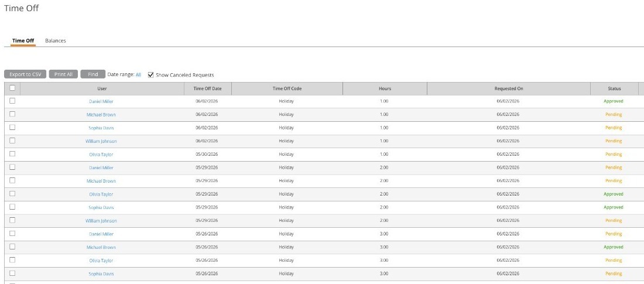Open Sophia Davis 05/29/2026 user link
The image size is (644, 284).
click(x=101, y=207)
